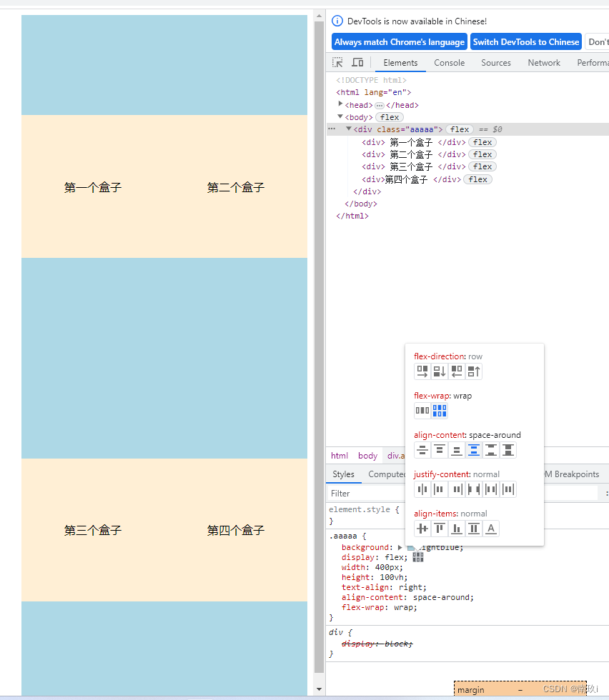Click the DevTools Chinese info icon
Viewport: 609px width, 700px height.
(x=337, y=21)
